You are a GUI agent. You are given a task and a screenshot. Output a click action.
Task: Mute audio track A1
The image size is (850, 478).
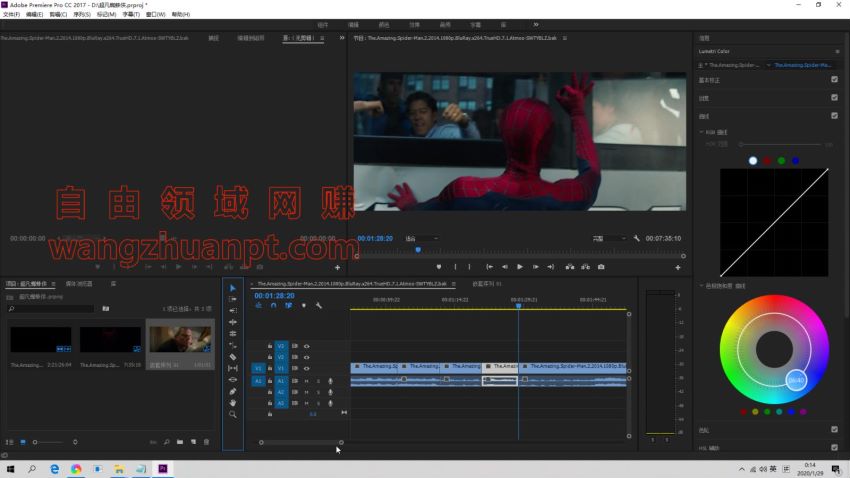[x=307, y=381]
